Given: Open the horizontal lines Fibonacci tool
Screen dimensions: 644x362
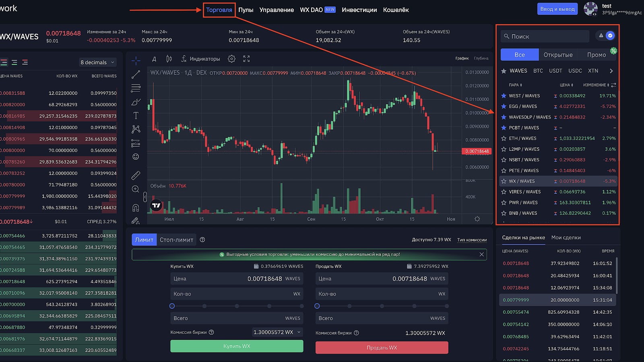Looking at the screenshot, I should pyautogui.click(x=136, y=88).
